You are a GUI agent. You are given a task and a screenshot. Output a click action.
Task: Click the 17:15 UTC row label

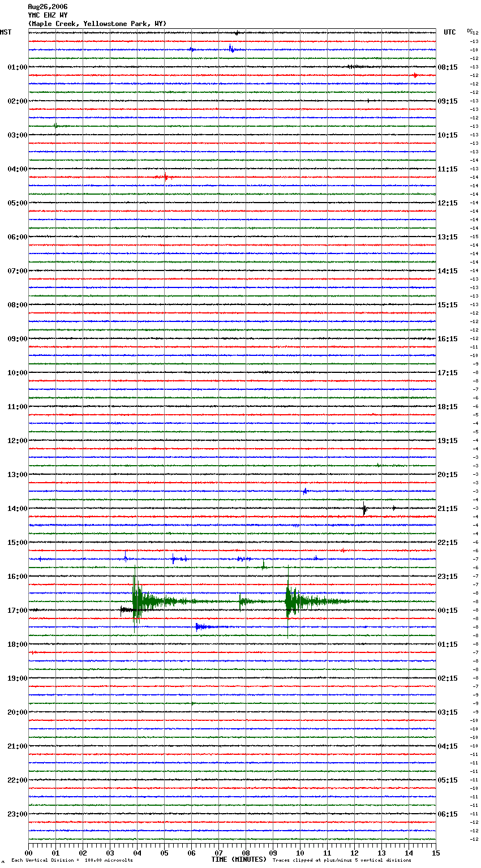448,373
